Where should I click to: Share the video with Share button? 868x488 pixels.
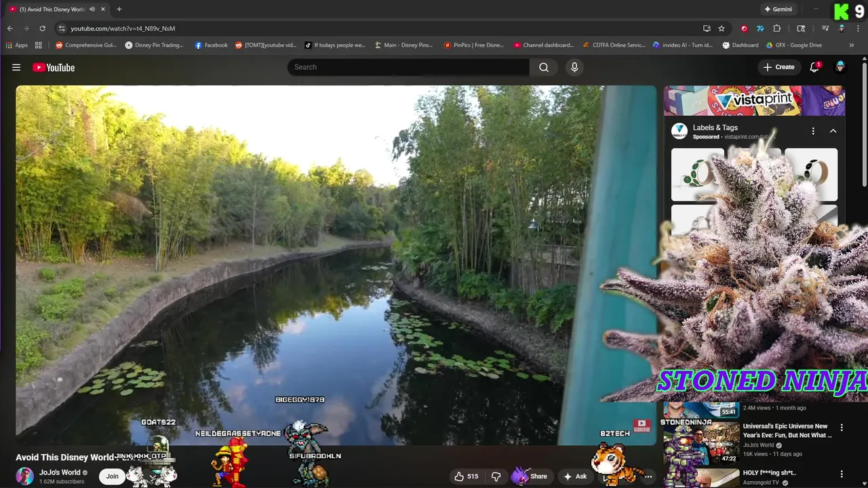pos(531,476)
